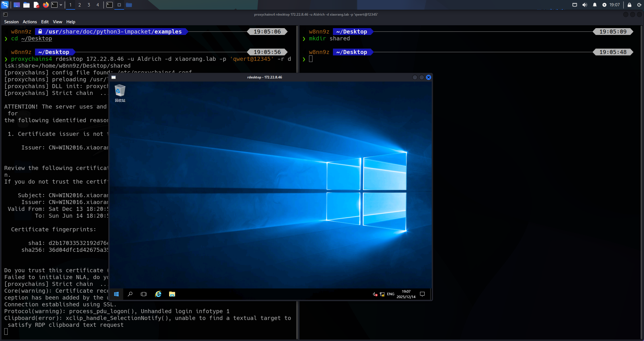Open the Kali applications menu icon
Image resolution: width=644 pixels, height=341 pixels.
click(5, 5)
